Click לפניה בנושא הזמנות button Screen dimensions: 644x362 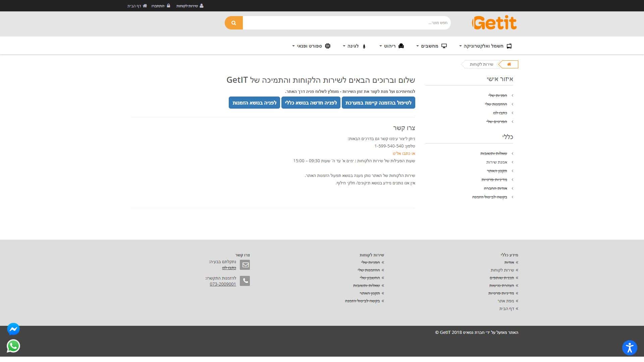tap(254, 103)
